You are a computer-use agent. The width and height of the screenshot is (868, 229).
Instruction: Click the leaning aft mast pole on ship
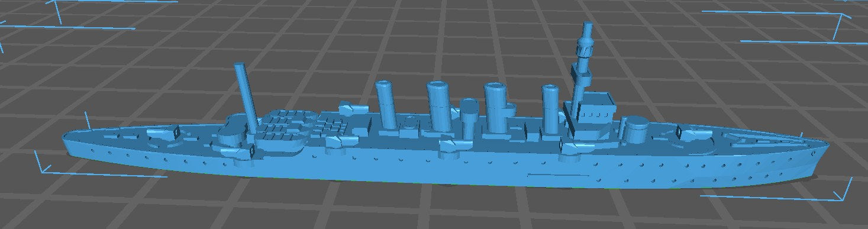click(x=246, y=99)
